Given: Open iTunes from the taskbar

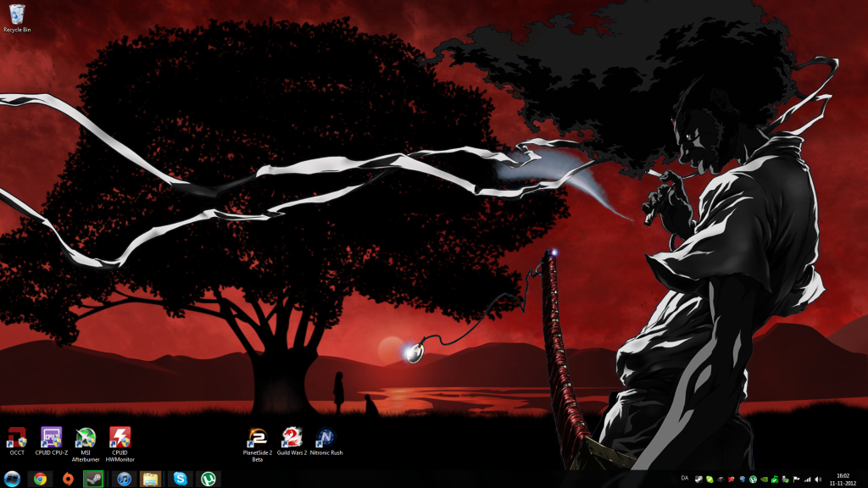Looking at the screenshot, I should [124, 479].
